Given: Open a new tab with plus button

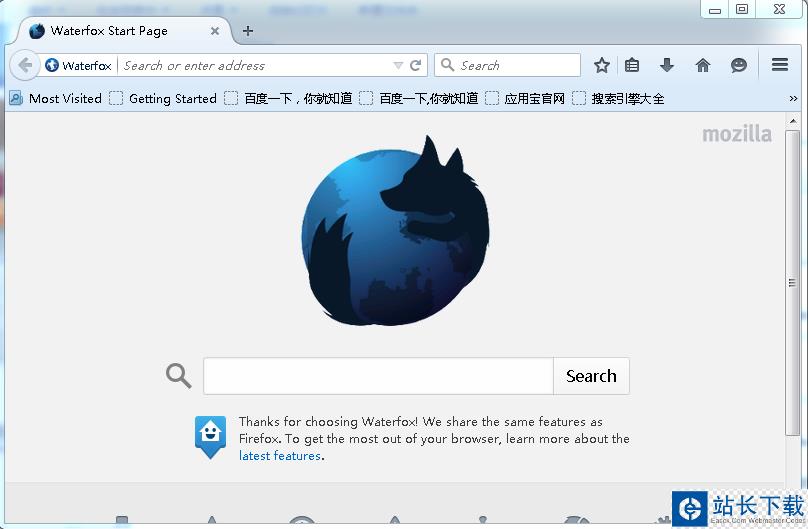Looking at the screenshot, I should coord(248,31).
